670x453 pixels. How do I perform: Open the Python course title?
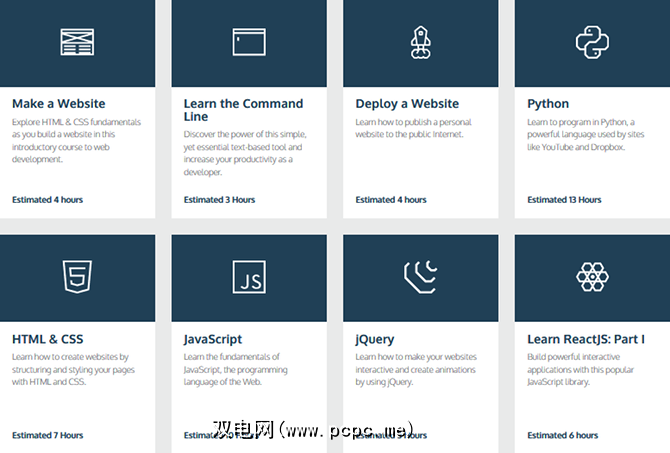coord(548,104)
